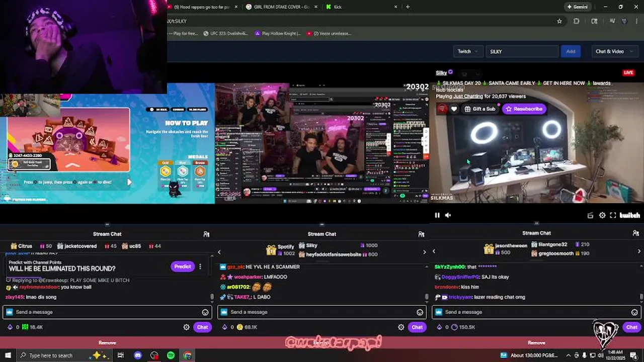Viewport: 644px width, 362px height.
Task: Open the Windows Start menu
Action: [8, 355]
